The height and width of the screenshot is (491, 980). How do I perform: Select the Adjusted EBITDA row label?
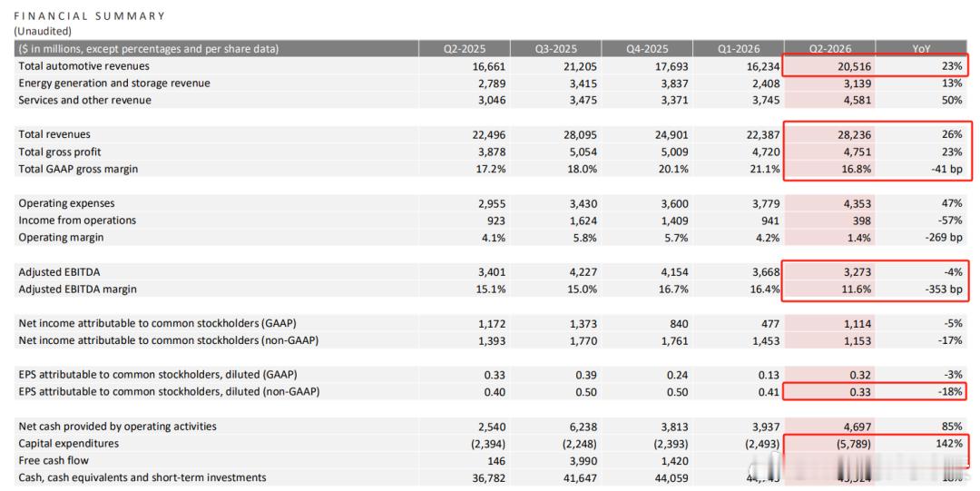coord(59,272)
